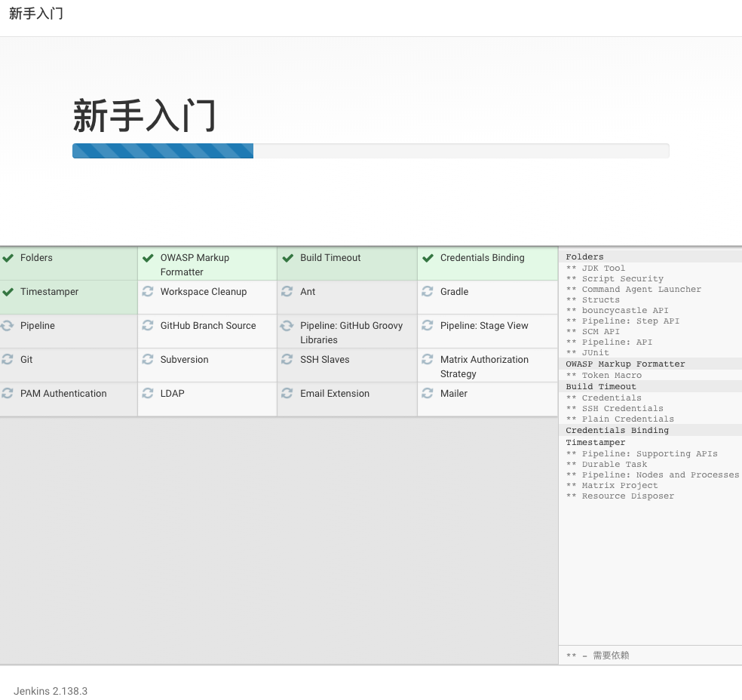
Task: Select the SSH Slaves plugin label
Action: point(324,360)
